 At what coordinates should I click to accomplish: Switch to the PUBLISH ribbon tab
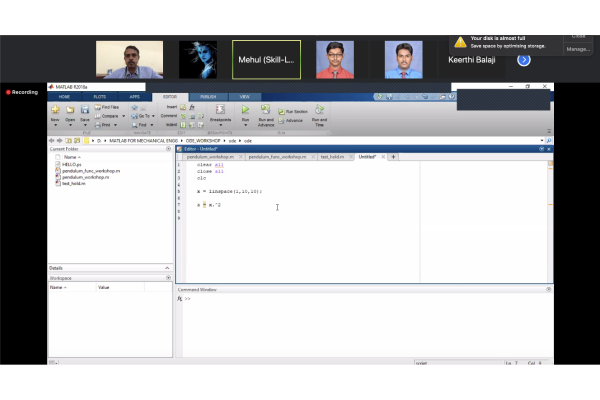coord(208,97)
